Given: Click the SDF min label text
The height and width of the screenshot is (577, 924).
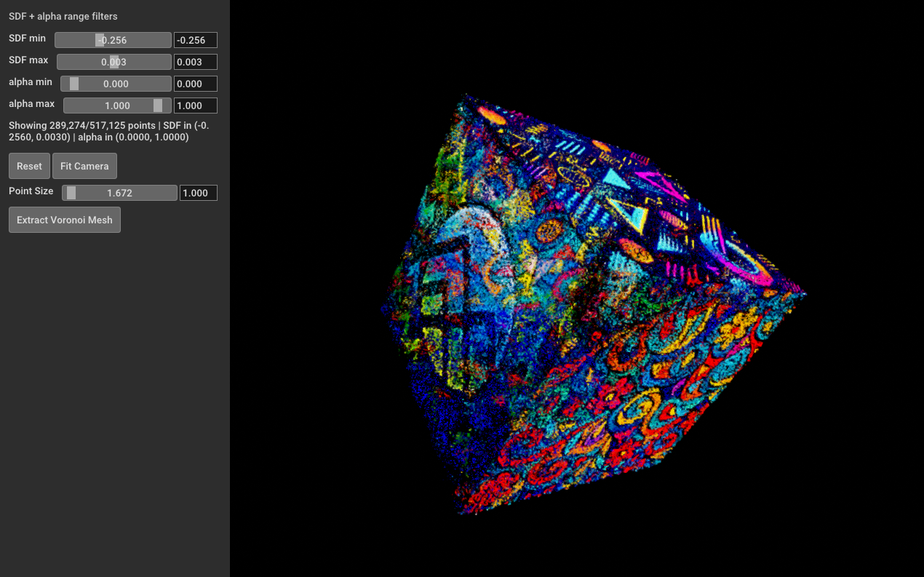Looking at the screenshot, I should [27, 39].
